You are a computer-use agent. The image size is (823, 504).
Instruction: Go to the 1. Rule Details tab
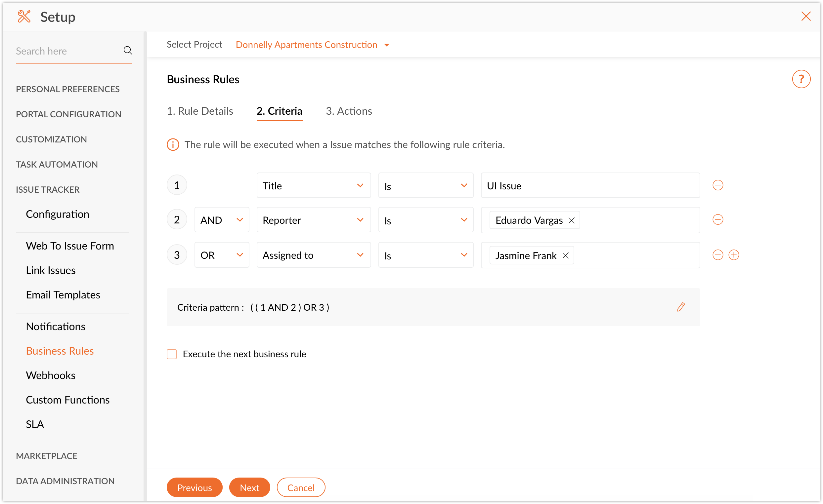pos(200,111)
